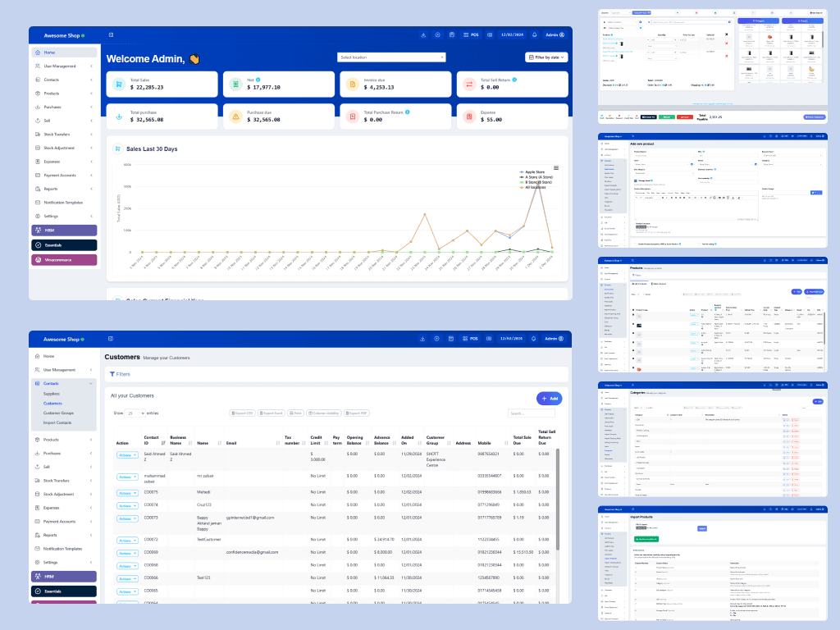Click info icon beside Total Purchase Return
Viewport: 840px width, 630px height.
[407, 112]
